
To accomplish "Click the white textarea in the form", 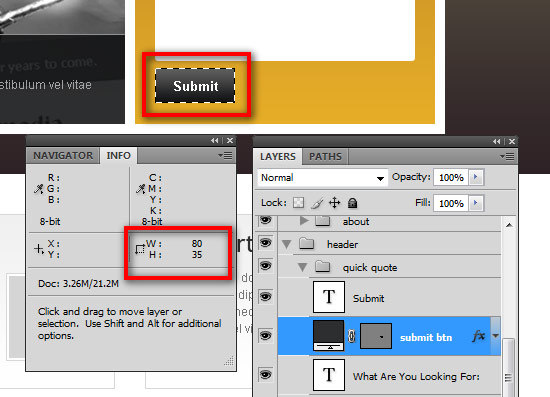I will [285, 30].
